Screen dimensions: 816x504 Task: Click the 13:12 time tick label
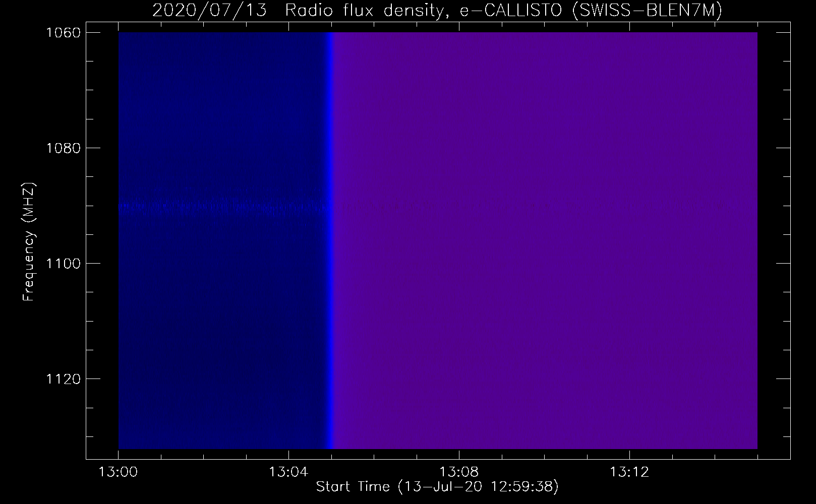(x=629, y=472)
